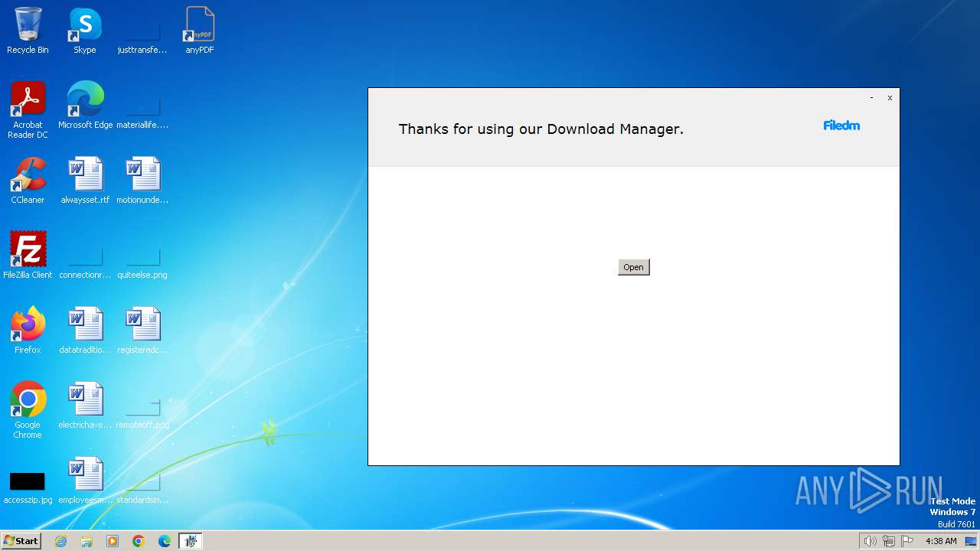Select the FileZilla Client shortcut
This screenshot has height=551, width=980.
click(x=28, y=256)
